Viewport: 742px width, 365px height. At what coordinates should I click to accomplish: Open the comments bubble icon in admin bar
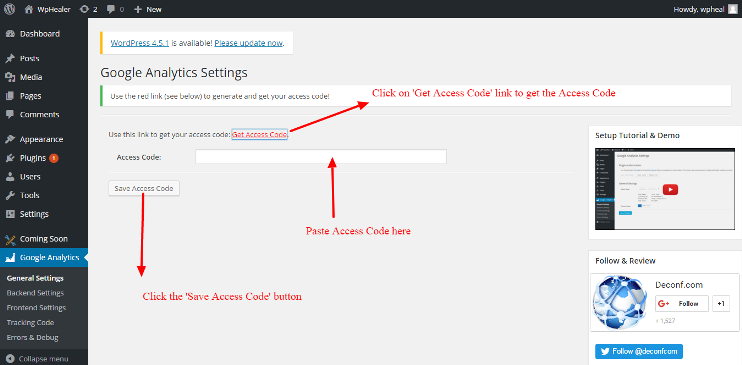click(x=110, y=9)
